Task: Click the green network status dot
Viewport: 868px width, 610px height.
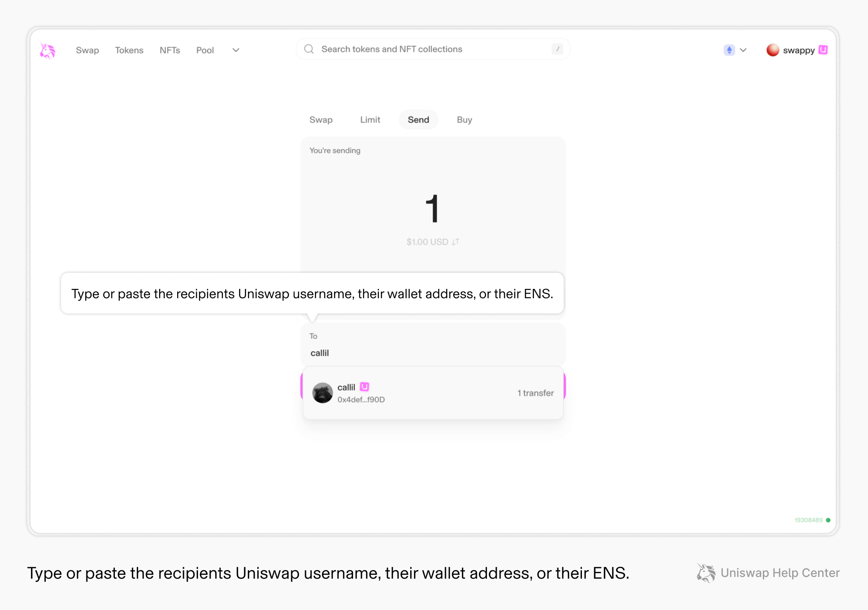Action: pyautogui.click(x=828, y=520)
